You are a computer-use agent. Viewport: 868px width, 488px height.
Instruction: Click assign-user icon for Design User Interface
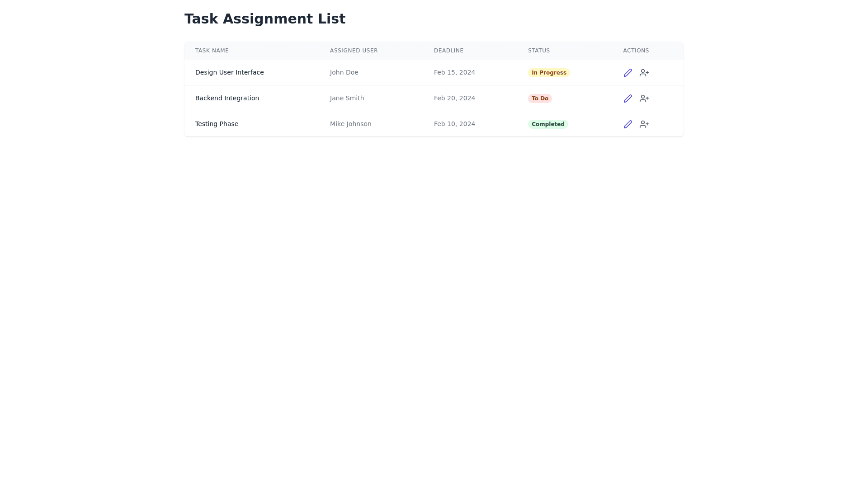click(x=644, y=73)
